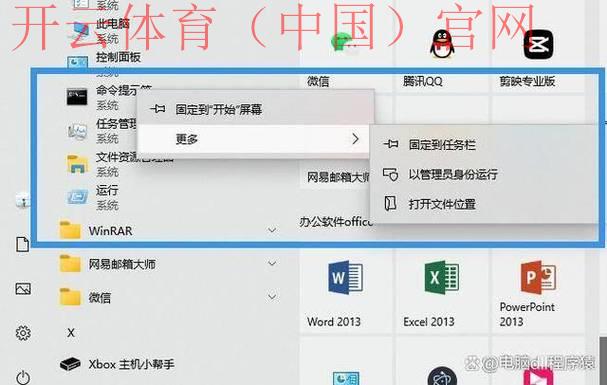
Task: Launch the Tencent QQ penguin tile
Action: 442,44
